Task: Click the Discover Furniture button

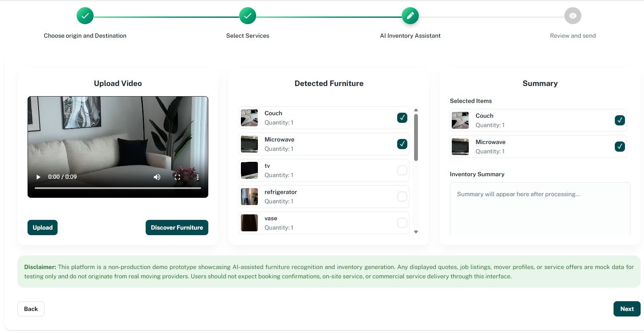Action: click(177, 228)
